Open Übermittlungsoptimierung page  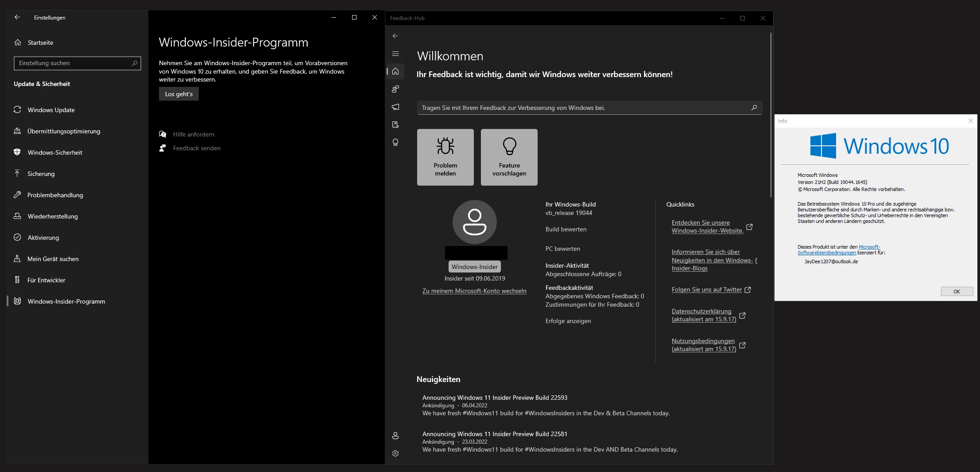click(63, 131)
